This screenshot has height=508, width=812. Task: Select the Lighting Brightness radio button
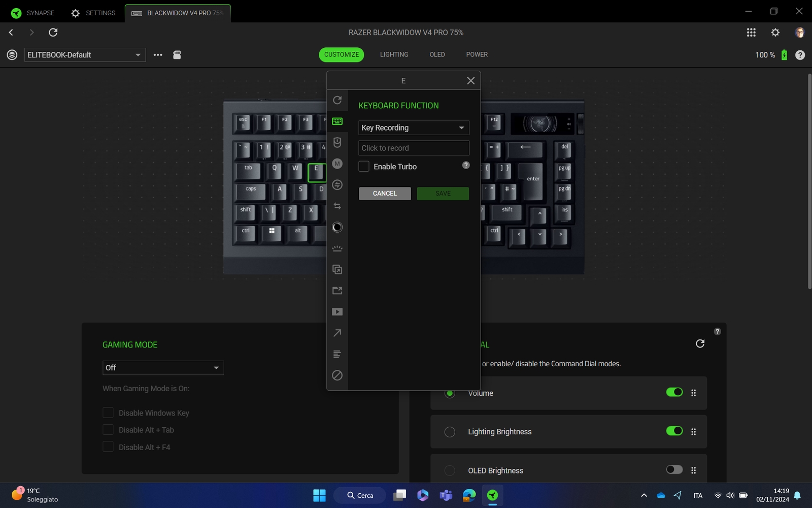point(450,432)
